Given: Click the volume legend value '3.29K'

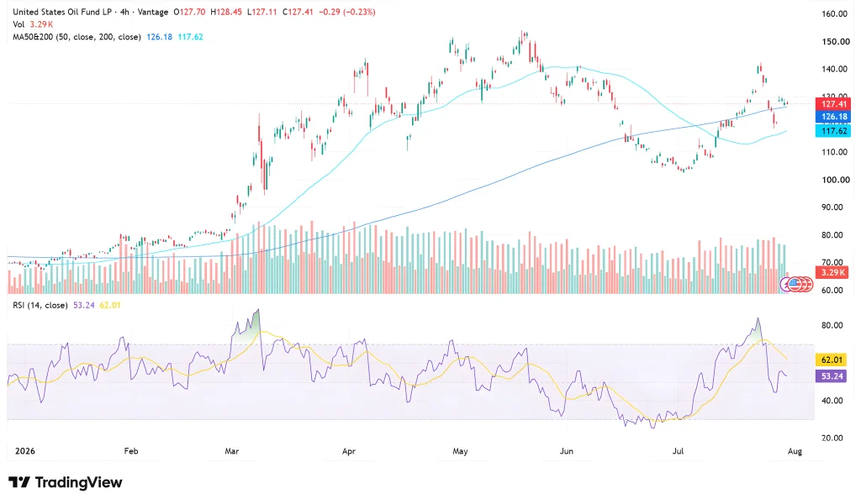Looking at the screenshot, I should pyautogui.click(x=41, y=24).
